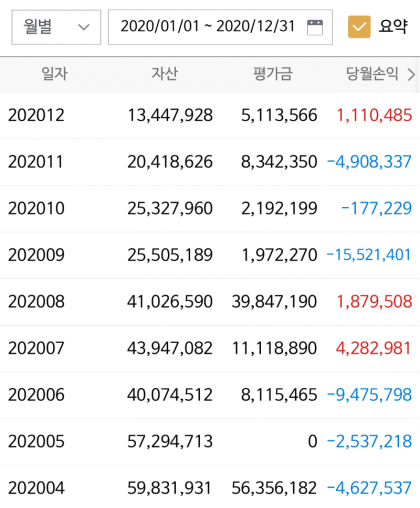Select the 자산 column header
The height and width of the screenshot is (508, 420).
click(165, 74)
